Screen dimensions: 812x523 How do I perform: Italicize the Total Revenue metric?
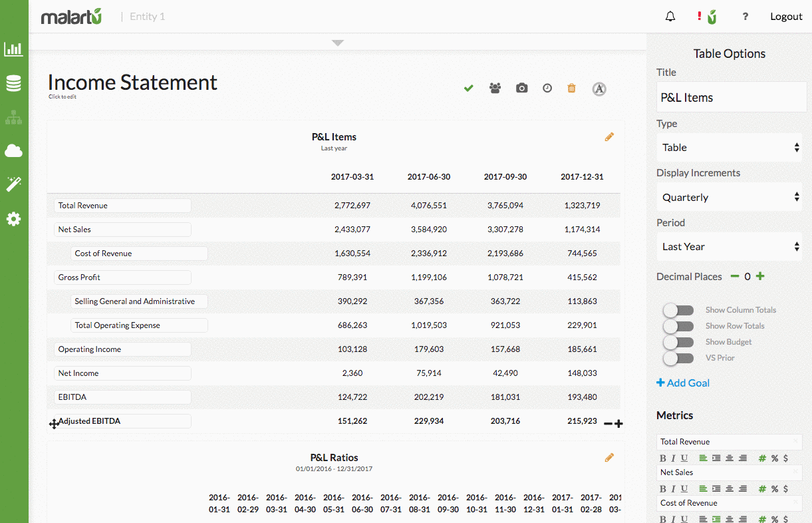pyautogui.click(x=674, y=458)
